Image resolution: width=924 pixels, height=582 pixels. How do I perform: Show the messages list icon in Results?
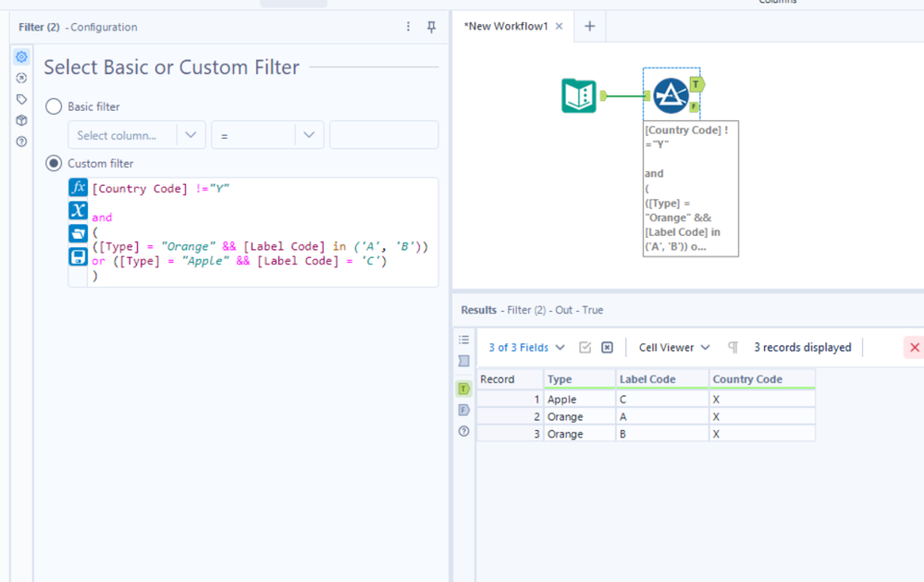tap(463, 340)
